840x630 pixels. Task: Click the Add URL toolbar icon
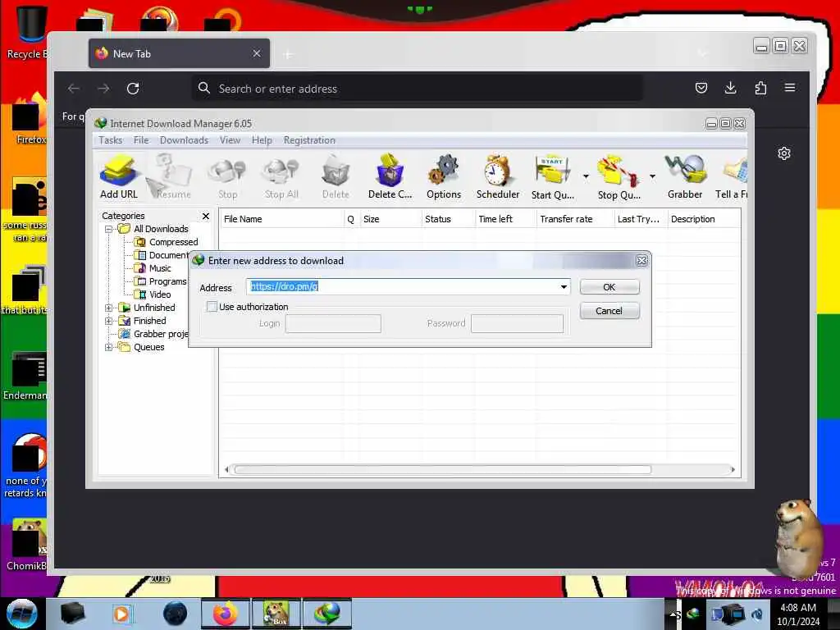(119, 177)
